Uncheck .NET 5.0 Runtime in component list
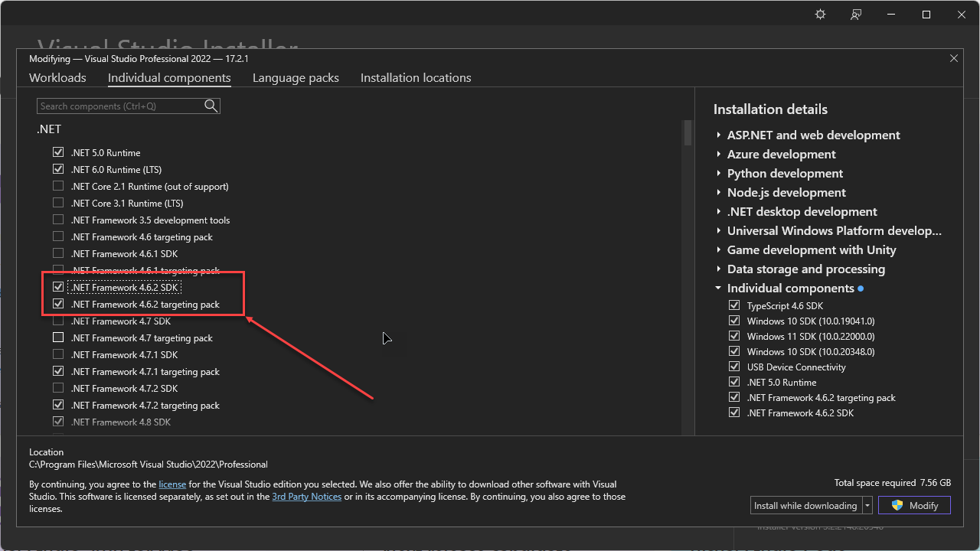This screenshot has width=980, height=551. click(58, 152)
